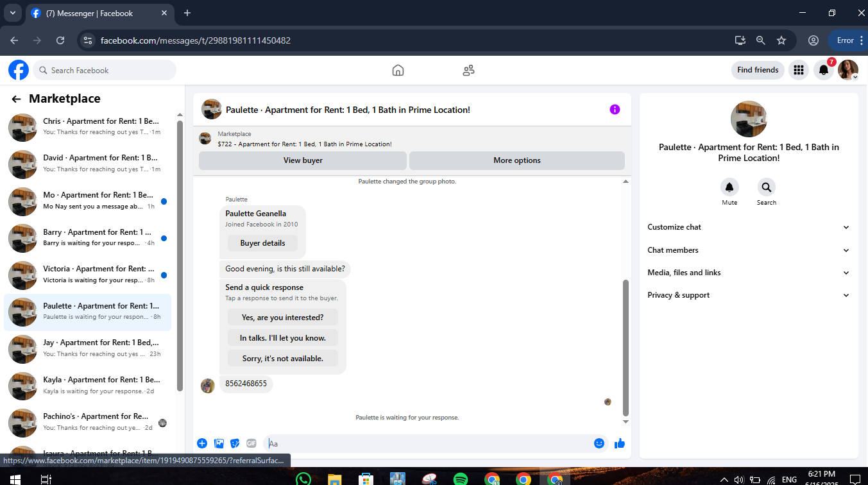868x485 pixels.
Task: Expand Privacy & support section
Action: tap(749, 295)
